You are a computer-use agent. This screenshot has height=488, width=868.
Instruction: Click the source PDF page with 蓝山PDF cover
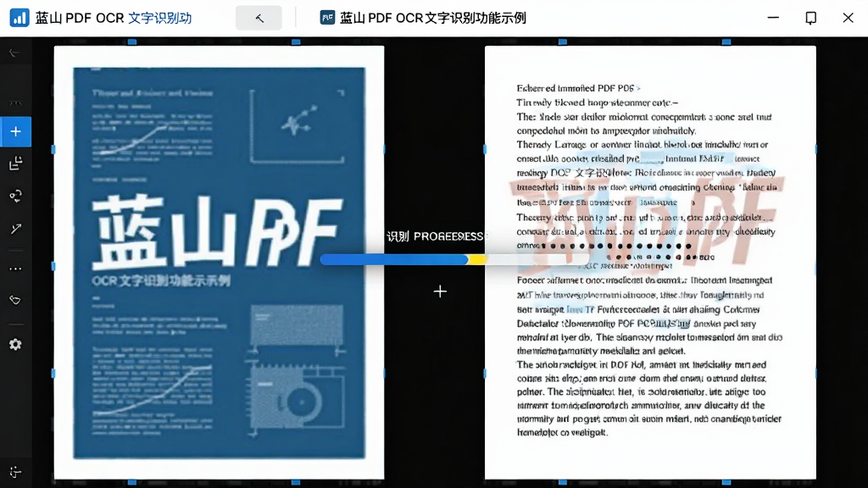[x=219, y=263]
